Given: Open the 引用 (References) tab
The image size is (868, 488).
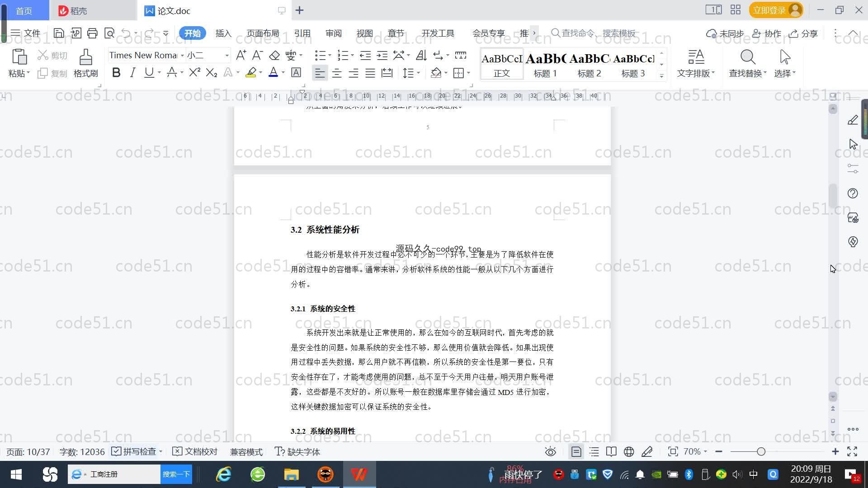Looking at the screenshot, I should pos(302,33).
